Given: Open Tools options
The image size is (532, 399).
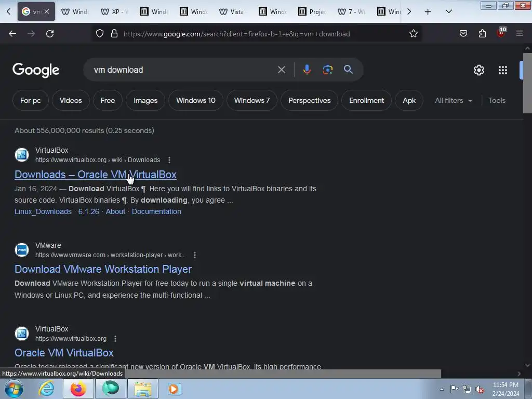Looking at the screenshot, I should coord(497,100).
